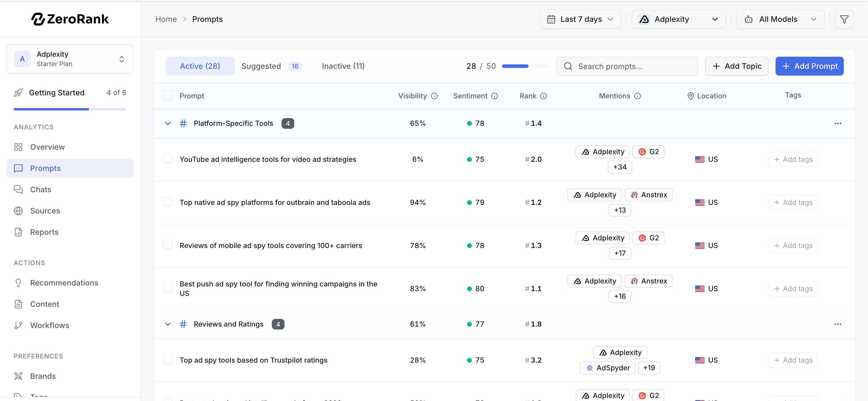Click the Getting Started progress bar
The image size is (868, 401).
70,109
